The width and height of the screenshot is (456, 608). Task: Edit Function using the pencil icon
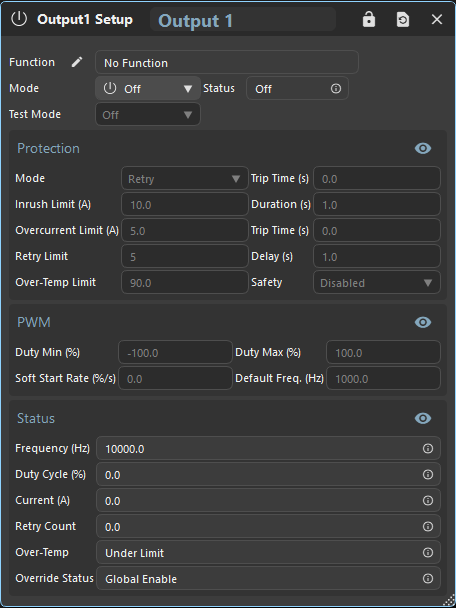pos(77,62)
